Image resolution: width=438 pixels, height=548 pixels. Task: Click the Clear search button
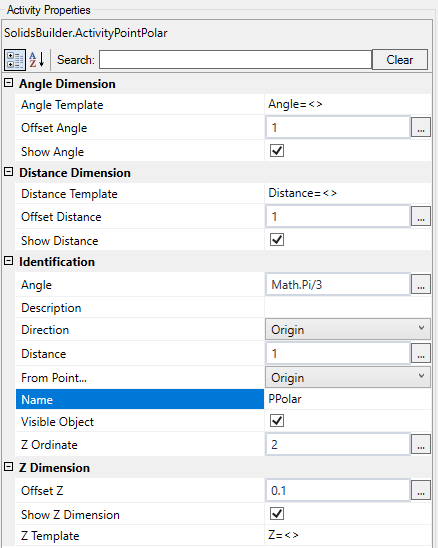(400, 60)
